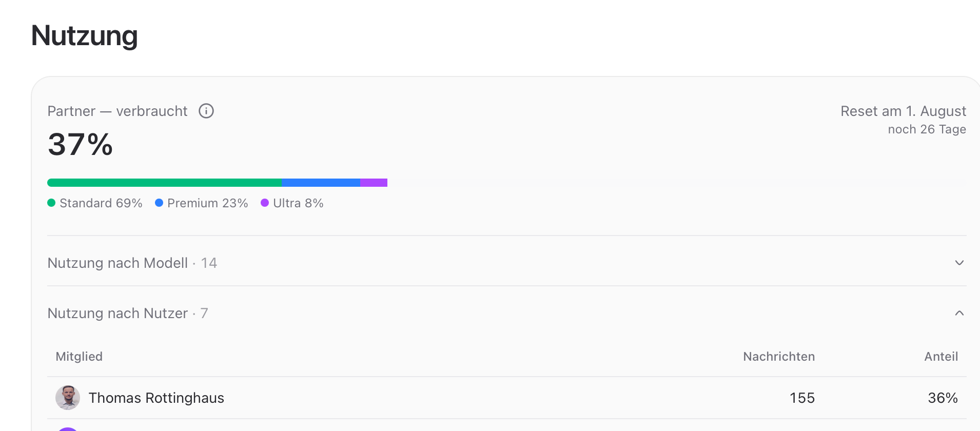Image resolution: width=980 pixels, height=431 pixels.
Task: Click the Nutzung nach Nutzer header
Action: (507, 313)
